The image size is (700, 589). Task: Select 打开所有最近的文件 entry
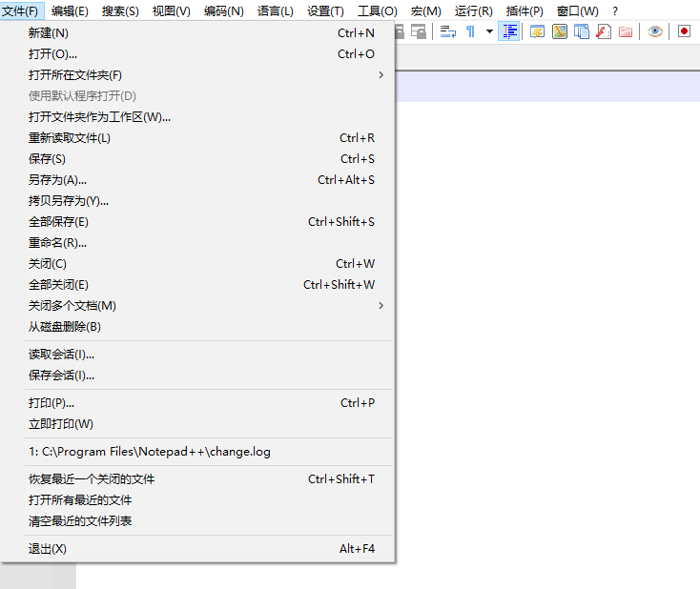coord(197,500)
